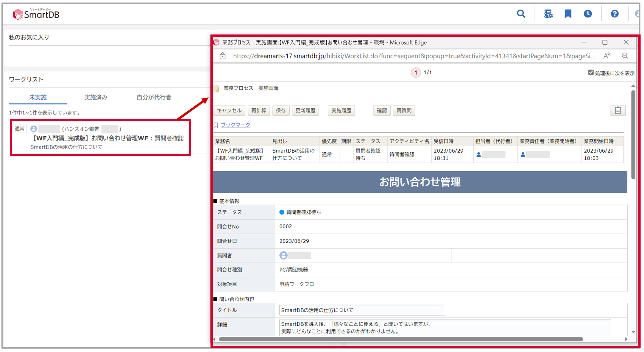The width and height of the screenshot is (644, 352).
Task: Click the SmartDB logo
Action: 35,13
